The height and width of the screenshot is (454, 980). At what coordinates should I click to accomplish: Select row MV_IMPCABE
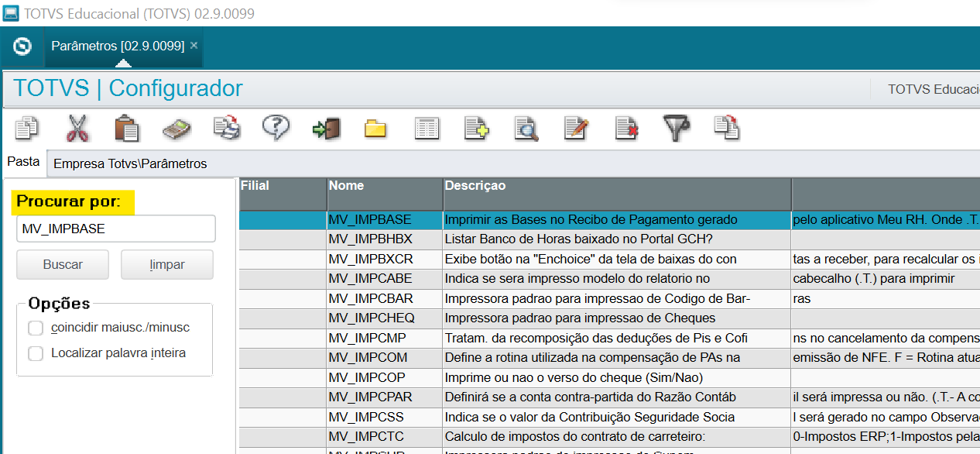pyautogui.click(x=609, y=279)
